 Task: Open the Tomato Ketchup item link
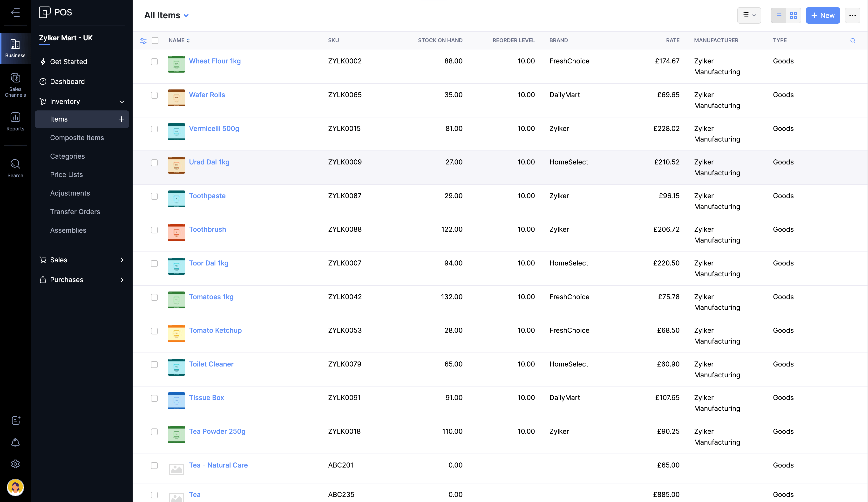[x=215, y=330]
